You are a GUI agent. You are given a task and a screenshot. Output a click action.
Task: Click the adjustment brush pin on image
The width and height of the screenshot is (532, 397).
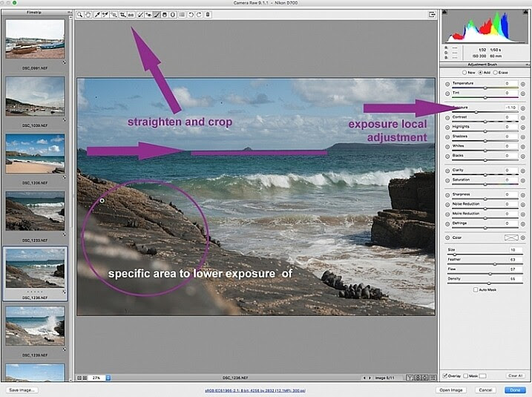click(102, 201)
